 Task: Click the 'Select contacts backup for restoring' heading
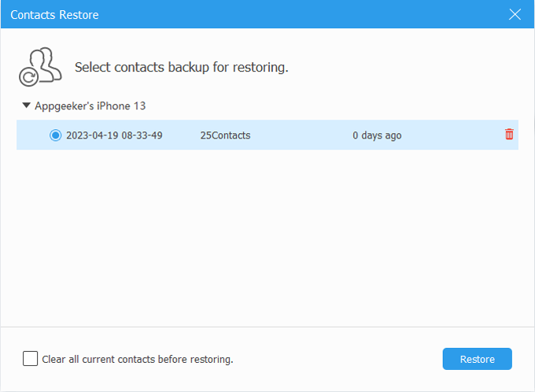[181, 68]
